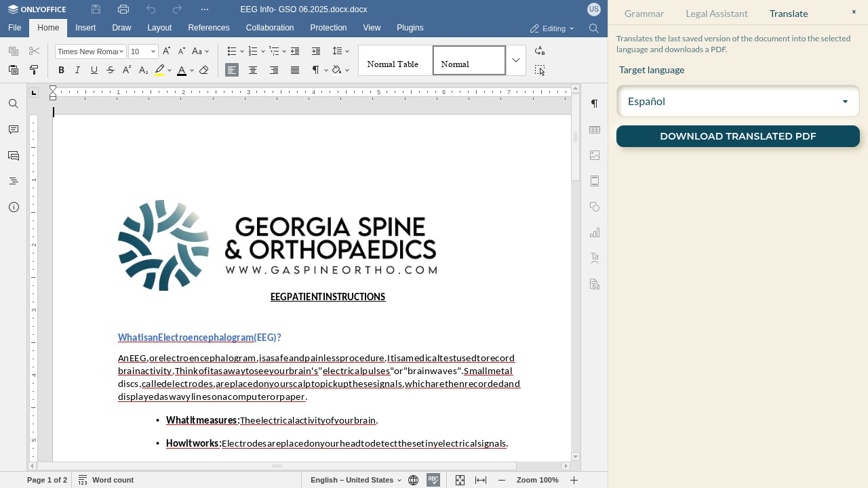
Task: Switch to the Layout tab
Action: click(159, 28)
